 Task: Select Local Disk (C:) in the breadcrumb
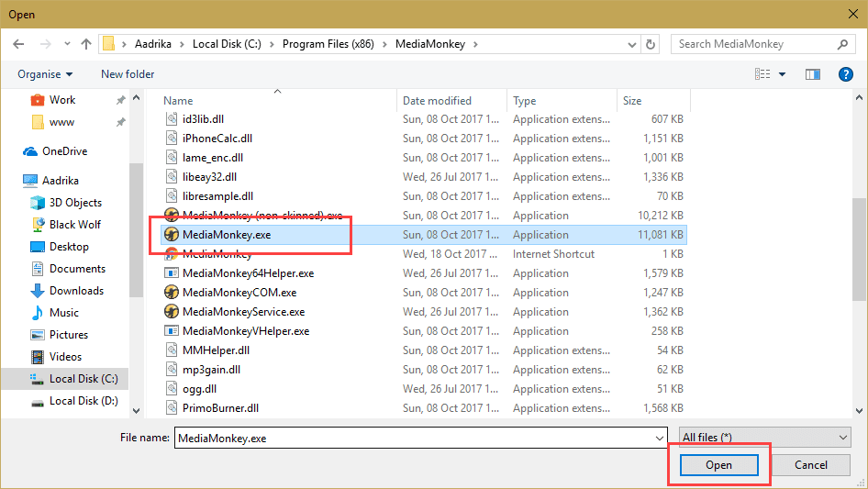227,44
